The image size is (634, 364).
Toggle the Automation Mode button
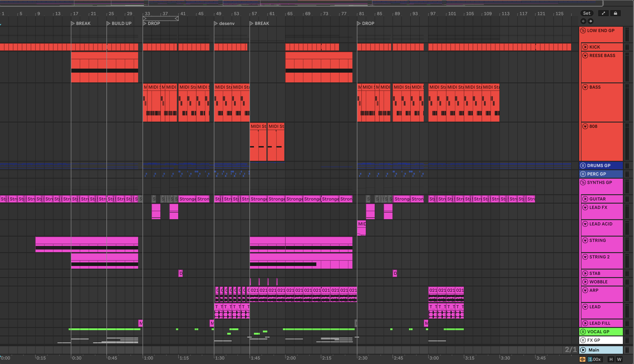tap(603, 13)
